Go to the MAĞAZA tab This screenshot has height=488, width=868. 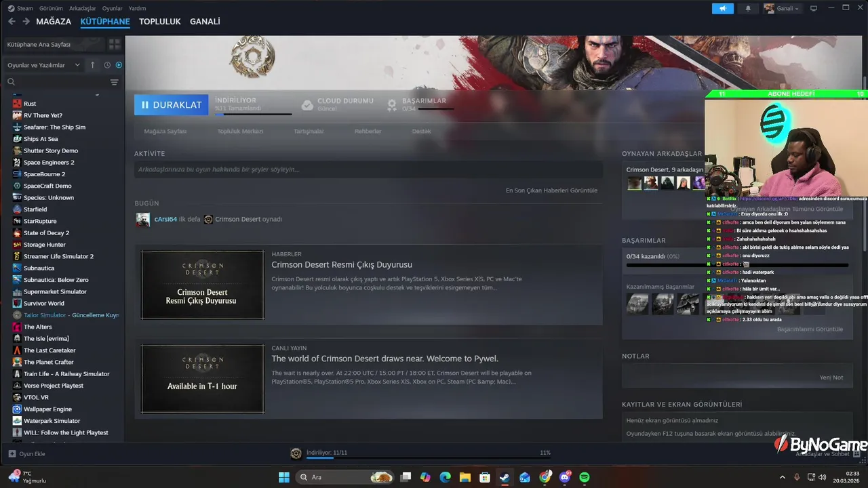tap(54, 22)
